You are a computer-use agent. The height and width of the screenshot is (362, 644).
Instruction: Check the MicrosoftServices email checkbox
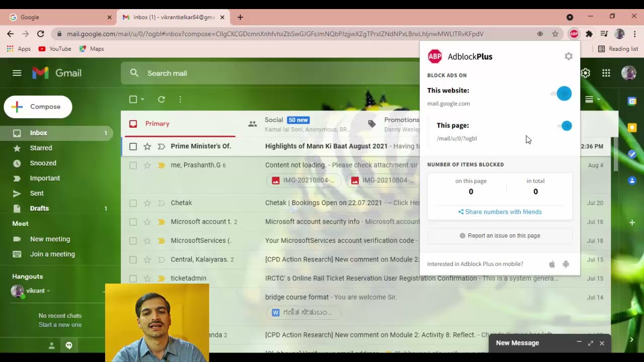pyautogui.click(x=133, y=241)
